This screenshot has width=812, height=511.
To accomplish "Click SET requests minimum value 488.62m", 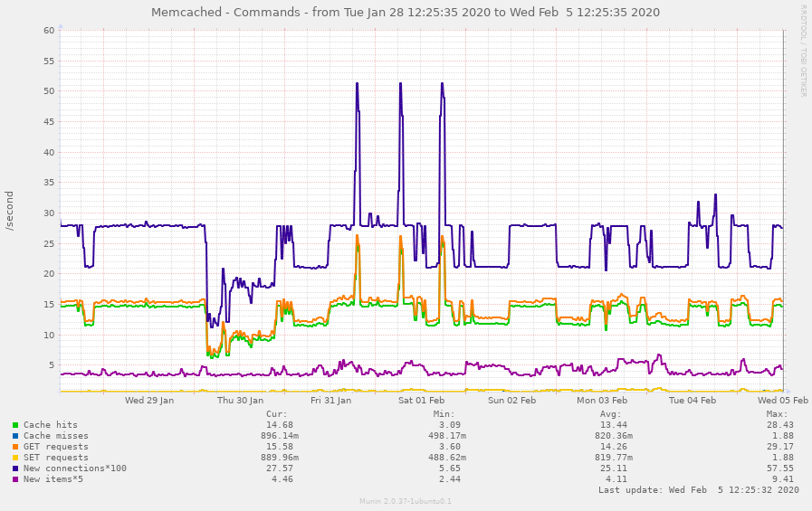I will point(447,458).
